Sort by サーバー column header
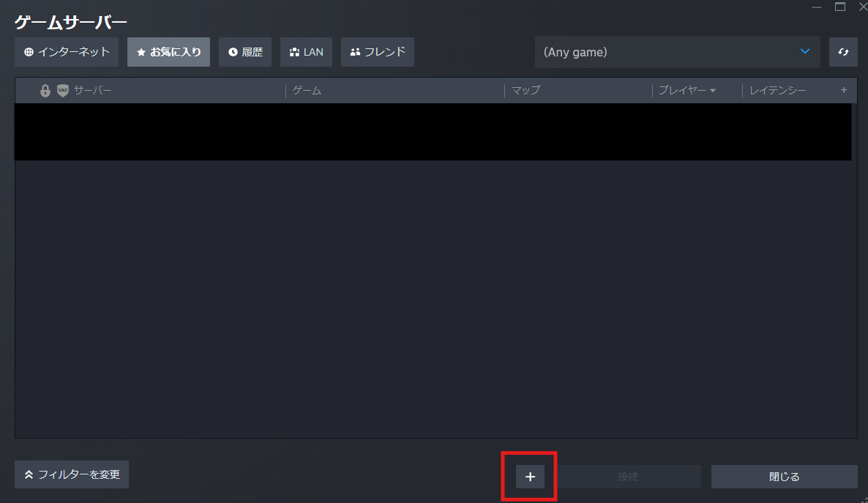The height and width of the screenshot is (503, 868). click(x=92, y=90)
